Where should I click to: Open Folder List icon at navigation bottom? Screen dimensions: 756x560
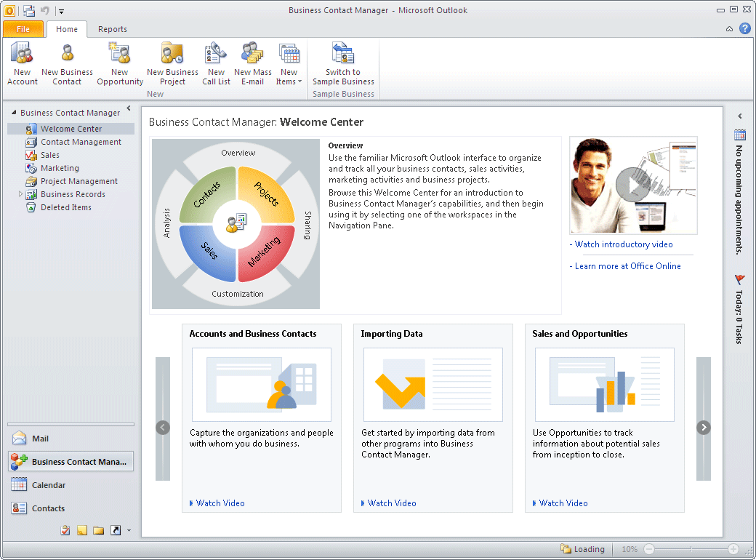tap(99, 531)
